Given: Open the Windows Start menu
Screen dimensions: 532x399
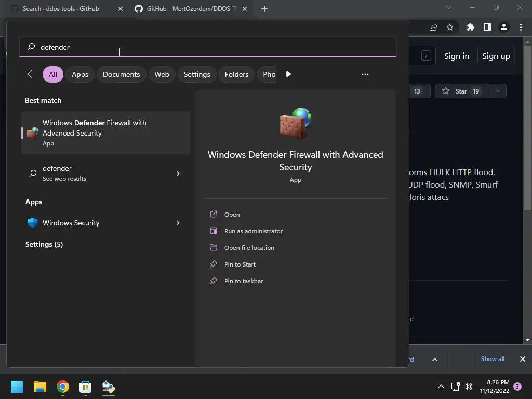Looking at the screenshot, I should point(17,387).
